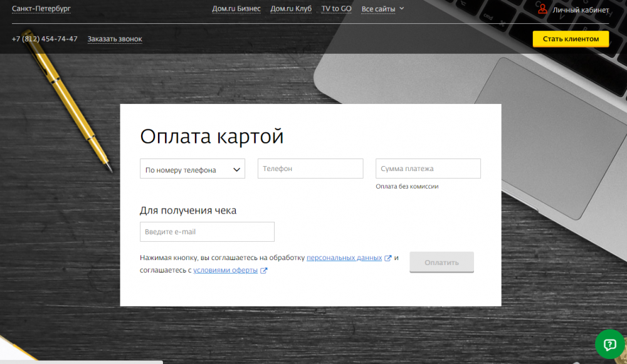Screen dimensions: 627x364
Task: Click Заказать звонок link
Action: coord(115,39)
